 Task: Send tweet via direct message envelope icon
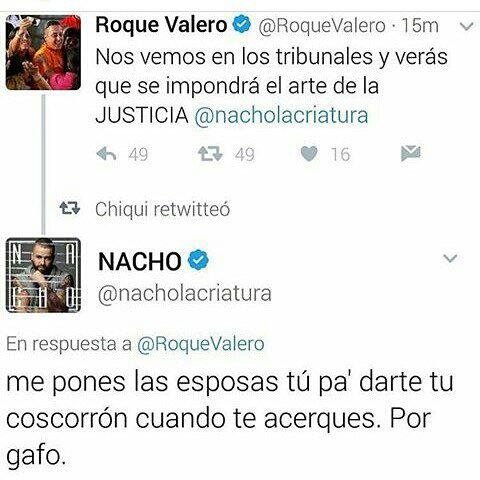coord(411,153)
